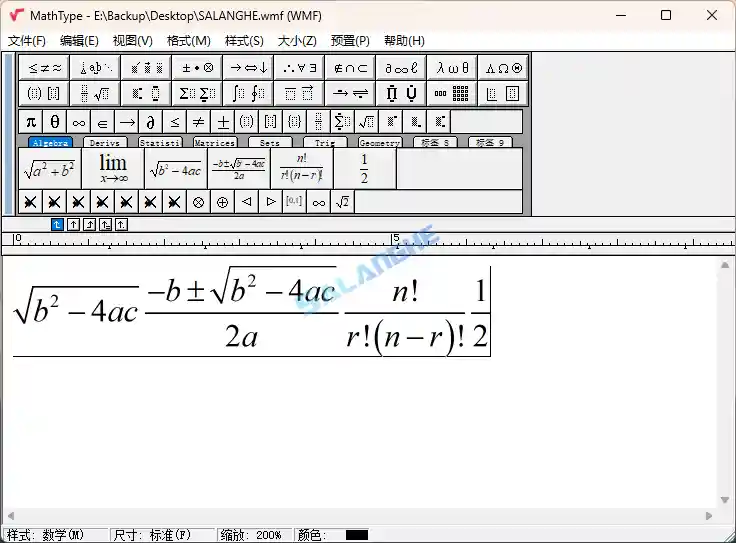Insert curly braces template from small bar
The width and height of the screenshot is (736, 543).
[x=294, y=122]
